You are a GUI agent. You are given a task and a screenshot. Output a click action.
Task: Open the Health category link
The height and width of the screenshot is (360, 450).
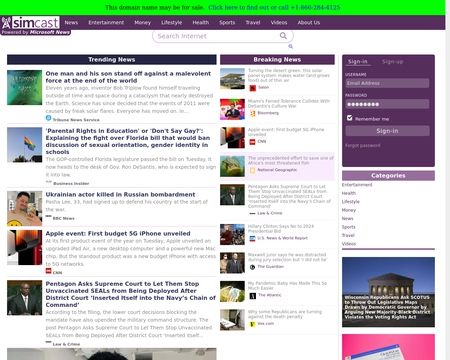click(349, 193)
